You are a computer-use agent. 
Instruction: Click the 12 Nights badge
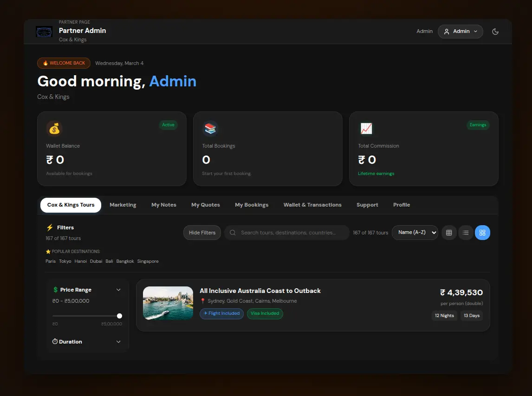click(x=444, y=316)
